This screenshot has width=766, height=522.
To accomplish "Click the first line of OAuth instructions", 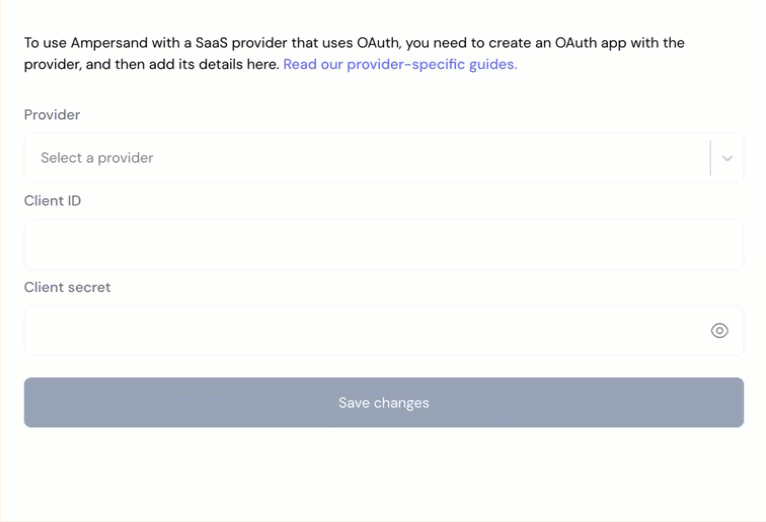I will pyautogui.click(x=354, y=43).
